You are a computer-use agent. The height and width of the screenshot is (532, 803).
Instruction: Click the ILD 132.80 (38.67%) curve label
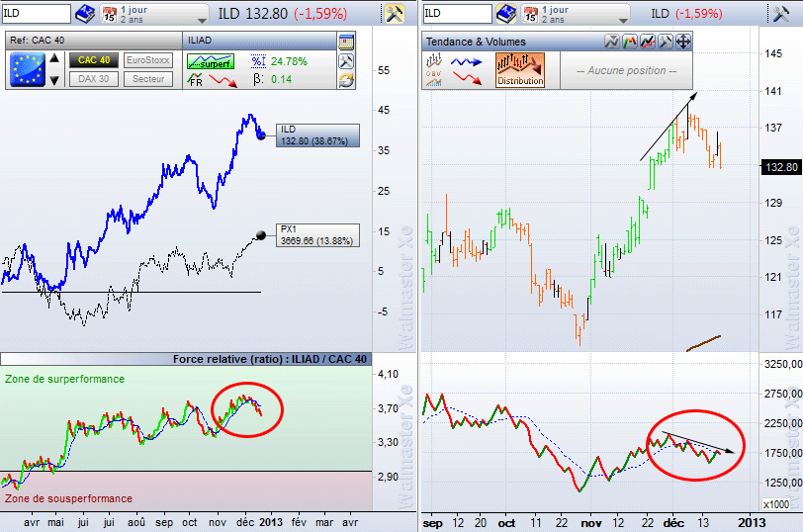[x=317, y=135]
